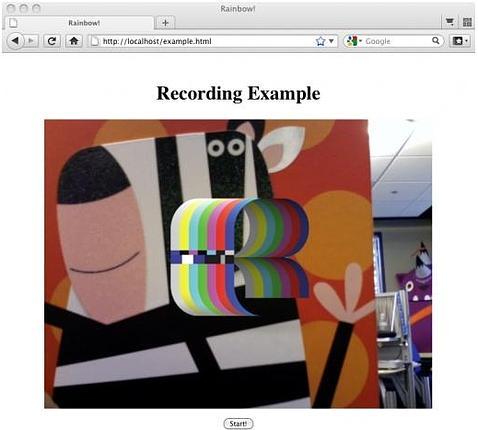Reload the page with the refresh icon
Image resolution: width=478 pixels, height=430 pixels.
(x=52, y=41)
